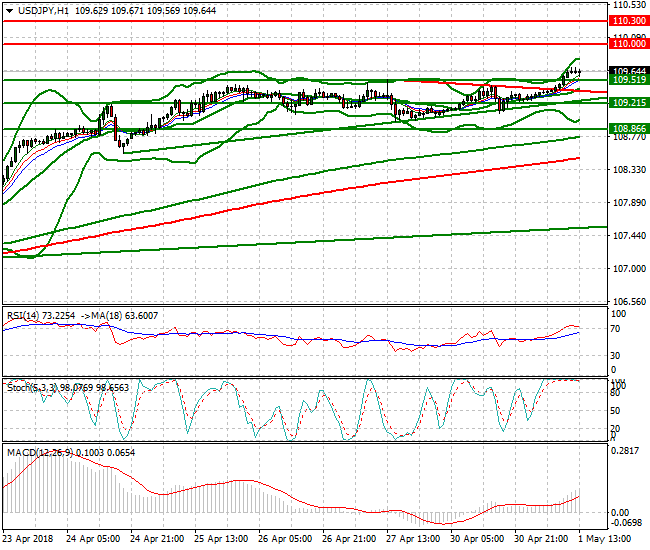
Task: Click the 107.000 price scale value
Action: tap(629, 269)
